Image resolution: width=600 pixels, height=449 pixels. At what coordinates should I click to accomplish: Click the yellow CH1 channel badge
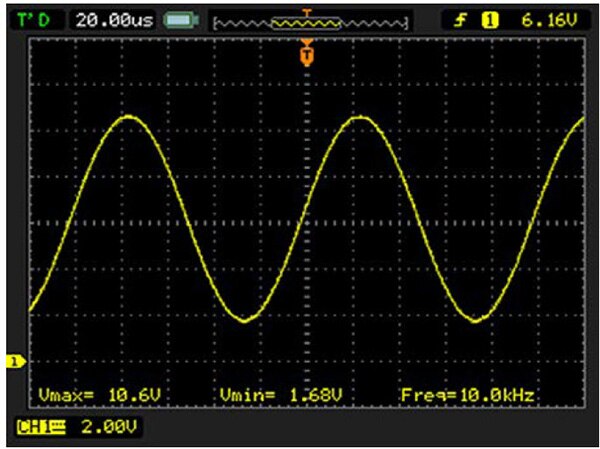tap(39, 427)
